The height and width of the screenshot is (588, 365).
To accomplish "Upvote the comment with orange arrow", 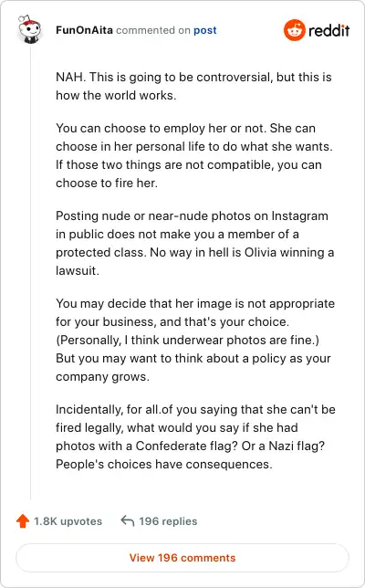I will click(x=23, y=520).
